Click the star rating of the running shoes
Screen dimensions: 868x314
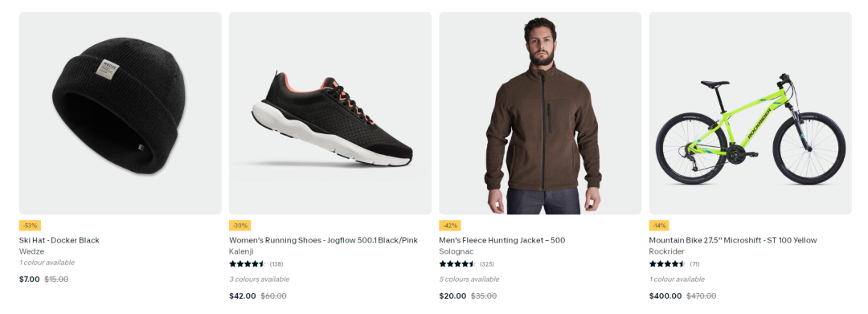click(248, 264)
